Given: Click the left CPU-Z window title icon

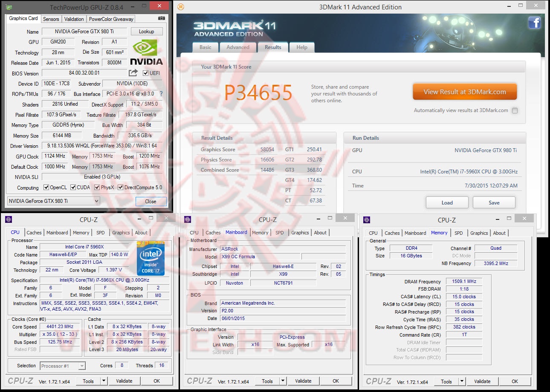Looking at the screenshot, I should coord(9,219).
